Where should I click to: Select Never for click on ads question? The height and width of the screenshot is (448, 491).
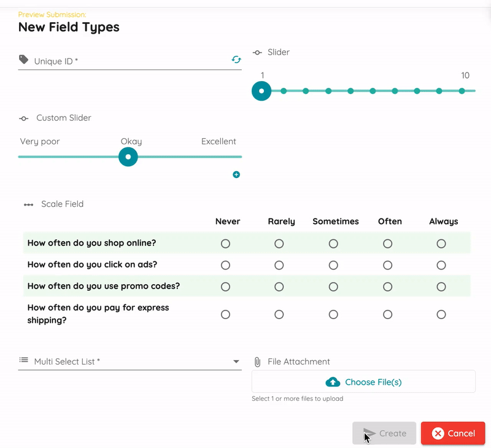click(x=225, y=265)
